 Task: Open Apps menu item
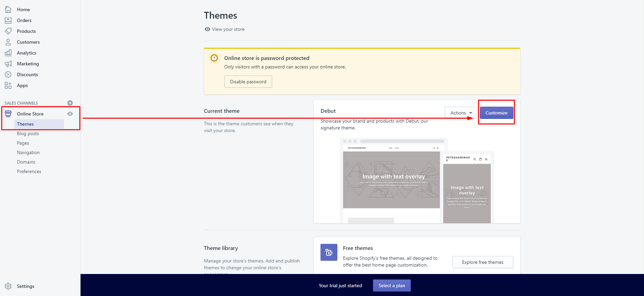(x=22, y=85)
